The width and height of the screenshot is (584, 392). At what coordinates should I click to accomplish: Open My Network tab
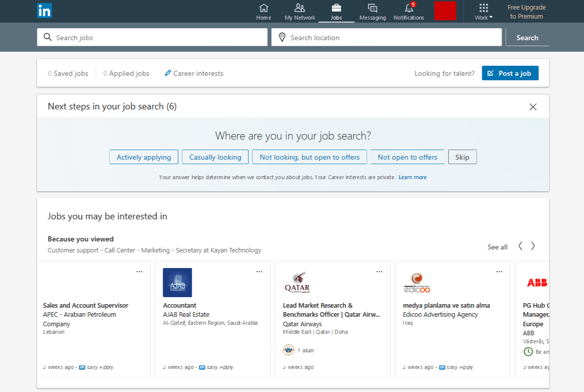pos(300,12)
